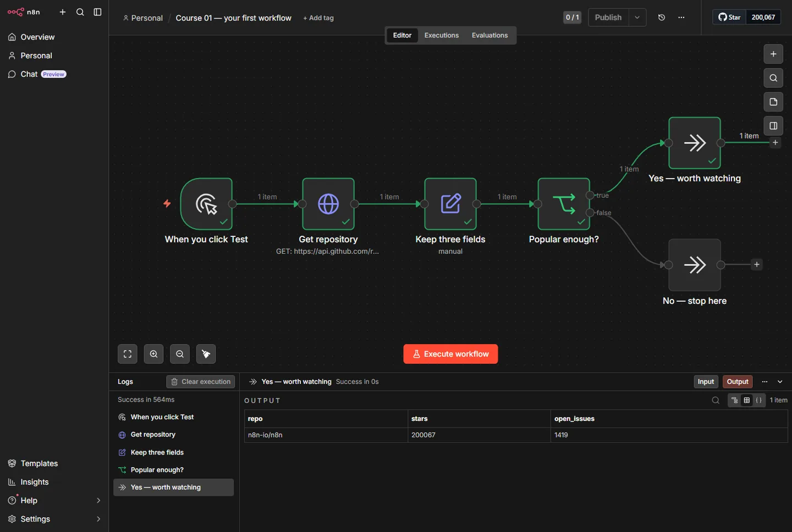The height and width of the screenshot is (532, 792).
Task: Open the workflow three-dot menu in the header
Action: coord(681,18)
